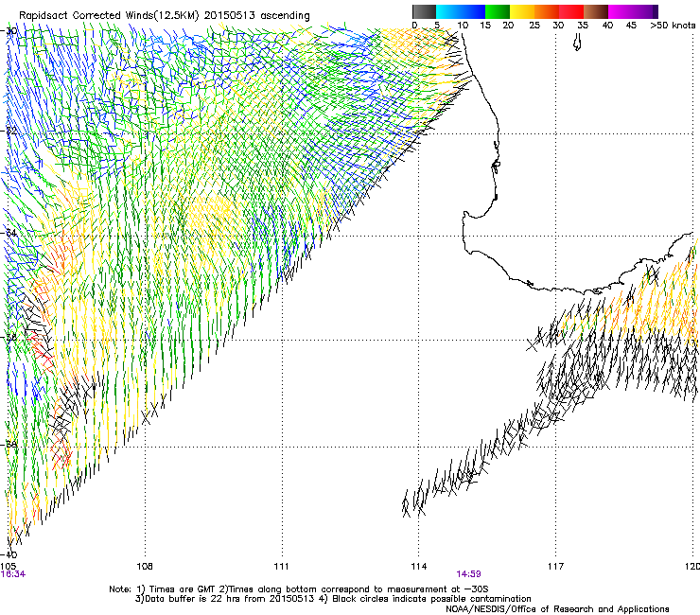Click the magenta 40-45 knots legend swatch
The image size is (700, 615).
pos(621,11)
